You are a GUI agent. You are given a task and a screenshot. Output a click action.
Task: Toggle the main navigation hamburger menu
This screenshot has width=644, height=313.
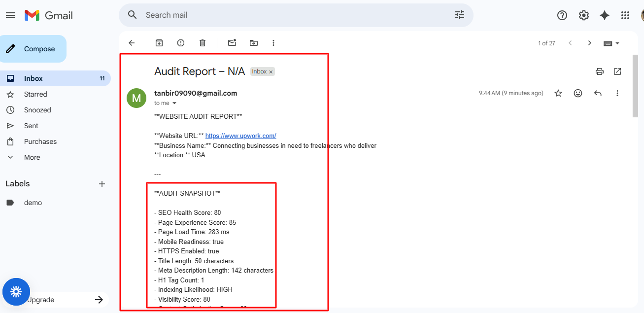tap(10, 15)
